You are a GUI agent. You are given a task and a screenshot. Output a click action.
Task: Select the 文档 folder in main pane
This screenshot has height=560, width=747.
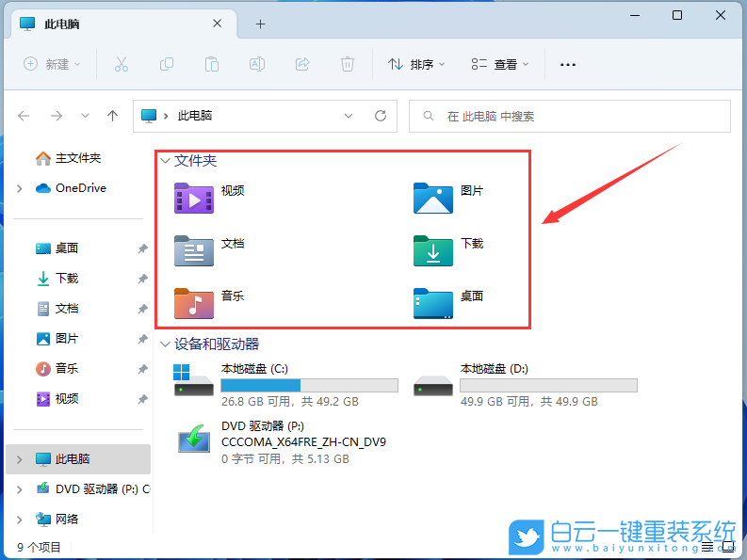click(210, 250)
